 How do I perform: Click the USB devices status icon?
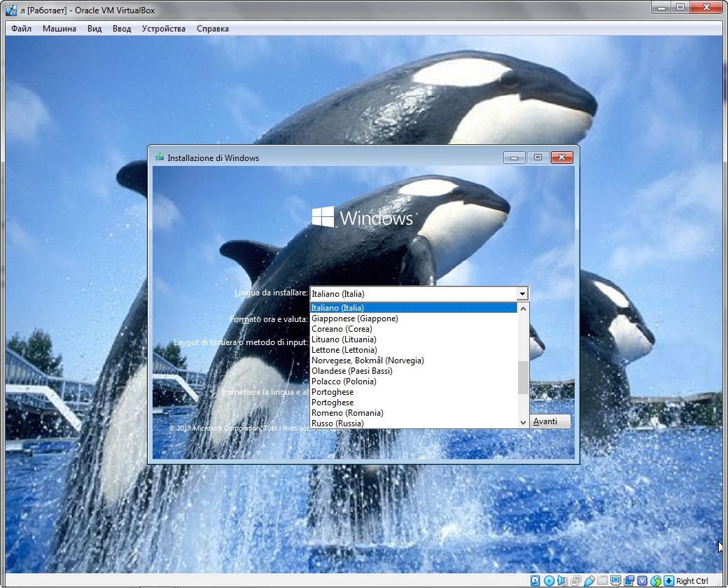(589, 580)
